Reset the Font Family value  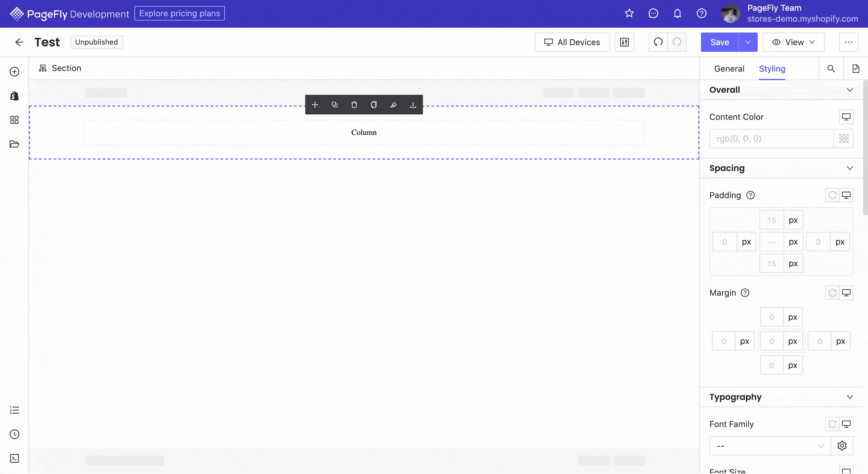[832, 424]
